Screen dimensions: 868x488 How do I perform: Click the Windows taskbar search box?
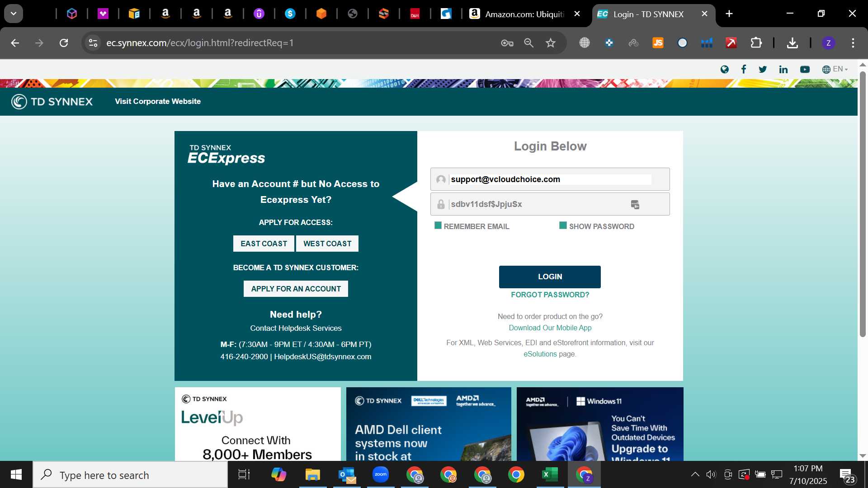pos(130,475)
